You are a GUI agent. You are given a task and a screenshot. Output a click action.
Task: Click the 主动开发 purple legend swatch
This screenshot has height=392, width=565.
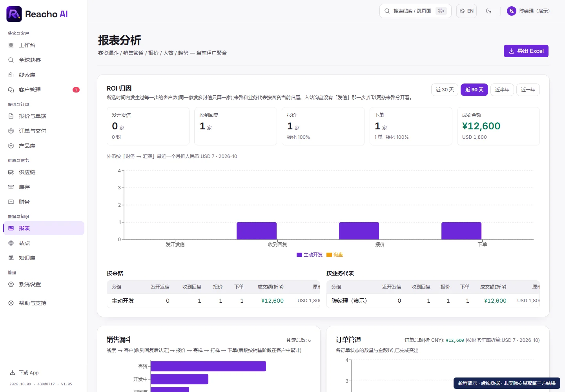[x=299, y=255]
